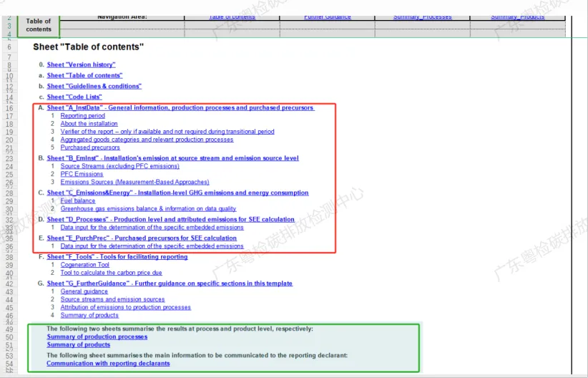Select the PFC Emissions link
The image size is (588, 378).
click(x=82, y=174)
